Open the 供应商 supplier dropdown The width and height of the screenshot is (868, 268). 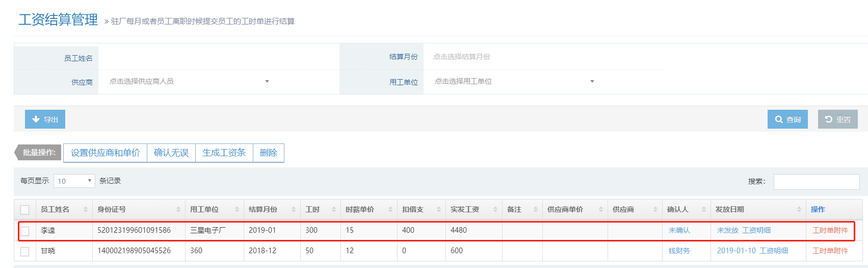(x=189, y=82)
